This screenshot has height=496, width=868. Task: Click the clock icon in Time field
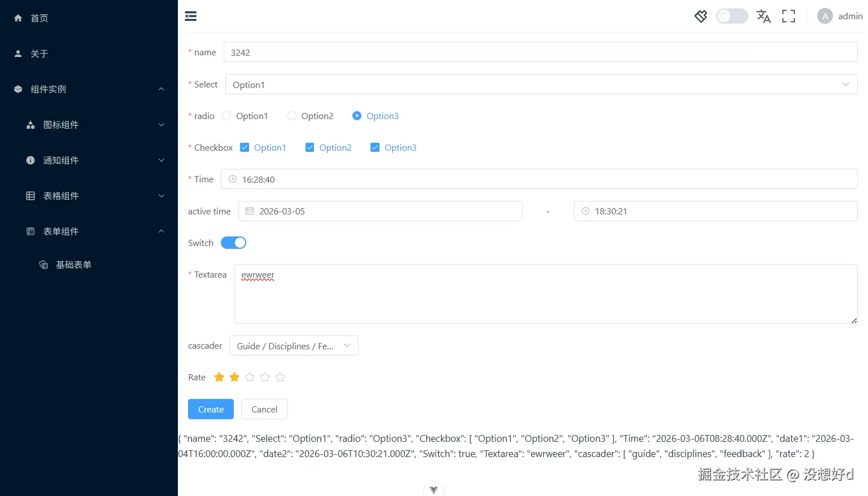coord(233,179)
